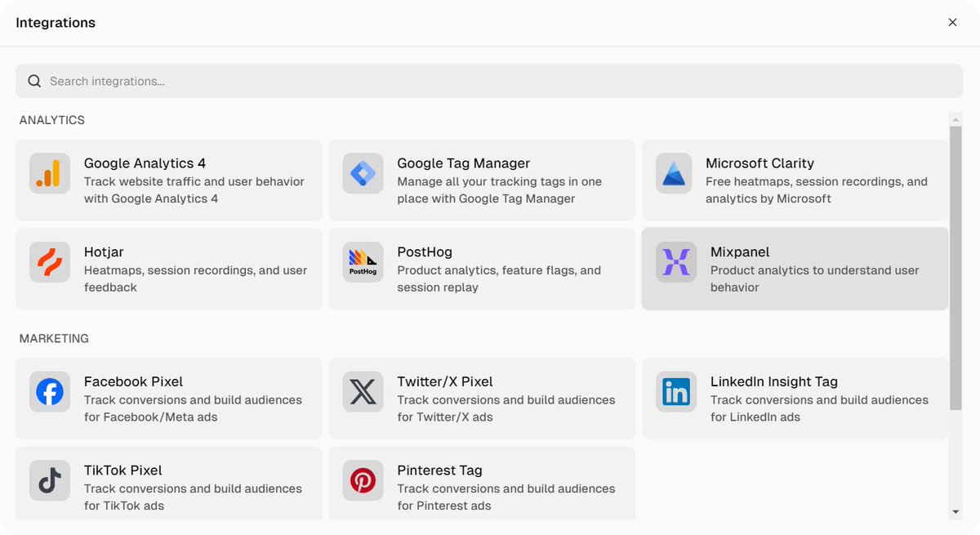Click the LinkedIn Insight Tag logo icon
This screenshot has height=535, width=980.
click(x=676, y=391)
